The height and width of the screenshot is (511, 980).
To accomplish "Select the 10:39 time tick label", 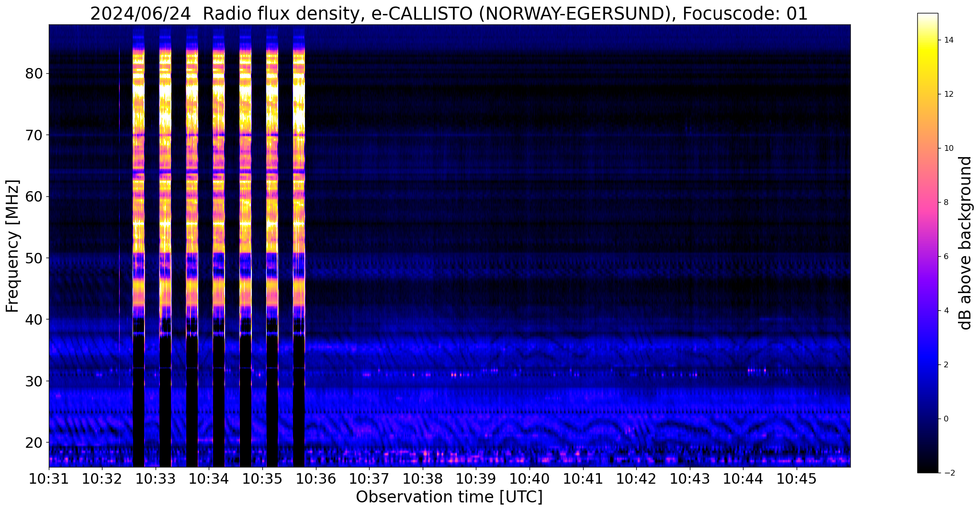I will [476, 479].
